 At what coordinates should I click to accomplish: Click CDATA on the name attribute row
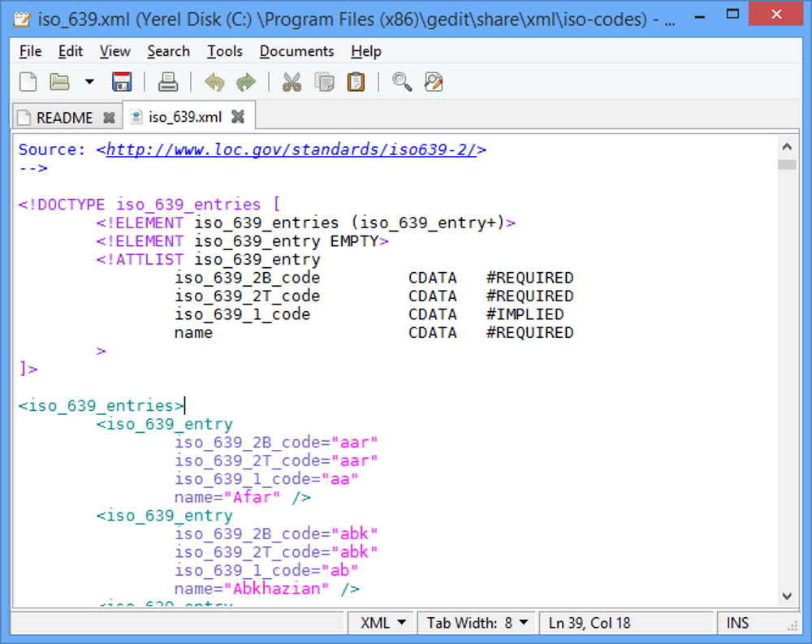(x=433, y=333)
